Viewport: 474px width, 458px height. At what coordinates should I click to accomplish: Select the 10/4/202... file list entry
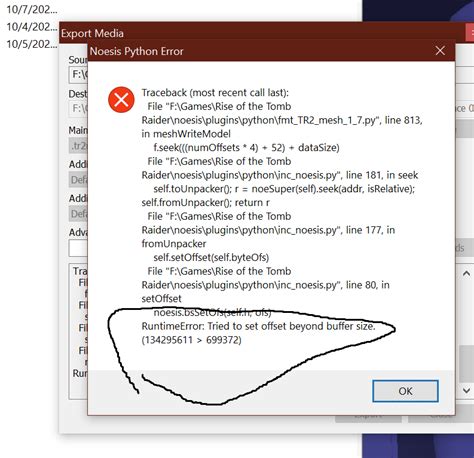click(32, 27)
